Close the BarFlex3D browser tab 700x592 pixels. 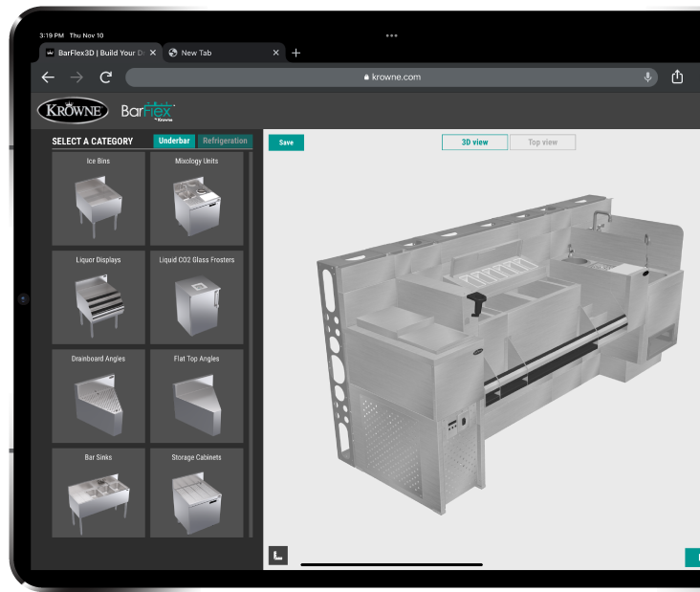tap(153, 54)
